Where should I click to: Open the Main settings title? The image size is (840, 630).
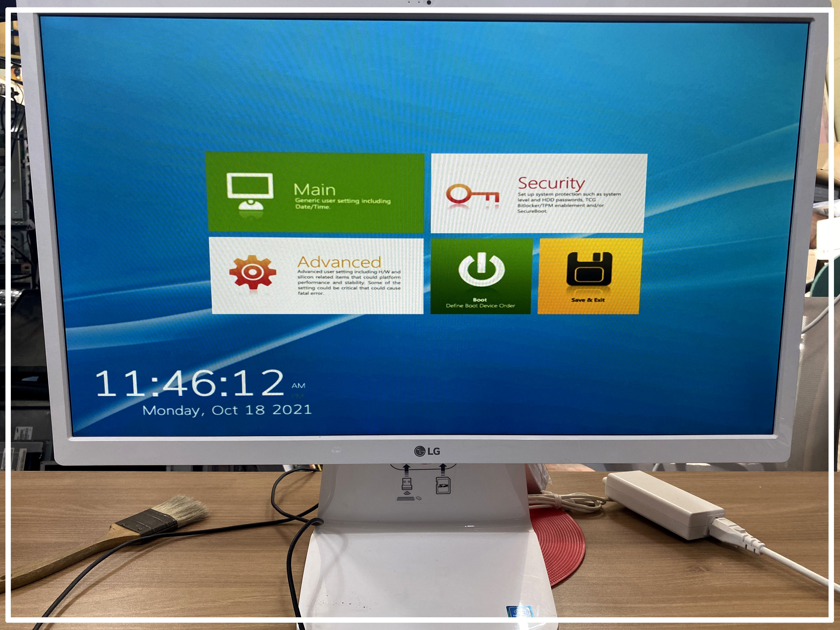click(314, 190)
